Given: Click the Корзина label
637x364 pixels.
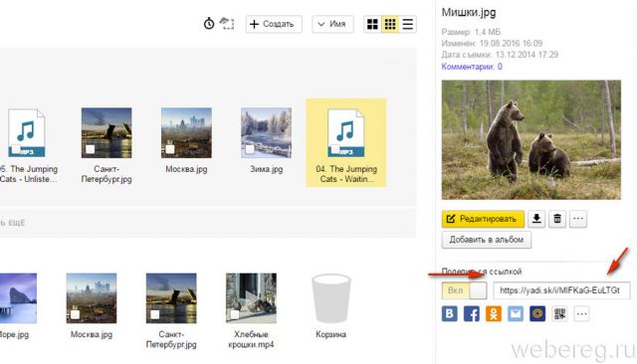Looking at the screenshot, I should coord(330,334).
